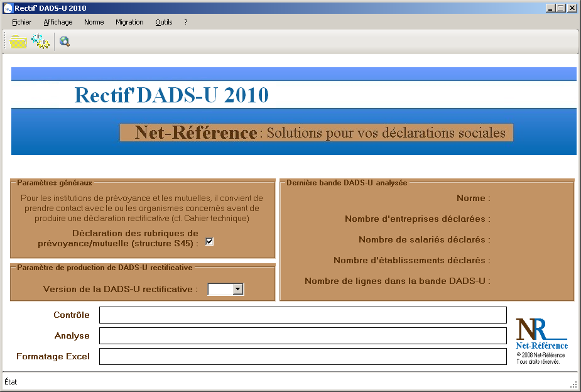Click the Analyse progress bar

coord(303,335)
